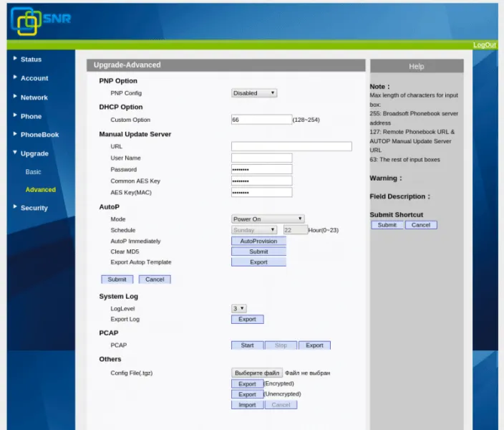
Task: Expand the Phone menu
Action: (31, 116)
